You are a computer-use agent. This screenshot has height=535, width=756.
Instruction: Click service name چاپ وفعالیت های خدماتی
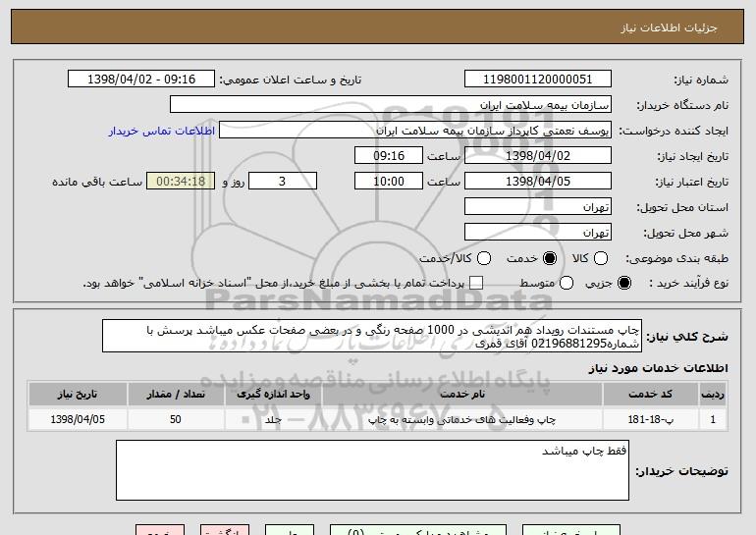coord(462,419)
